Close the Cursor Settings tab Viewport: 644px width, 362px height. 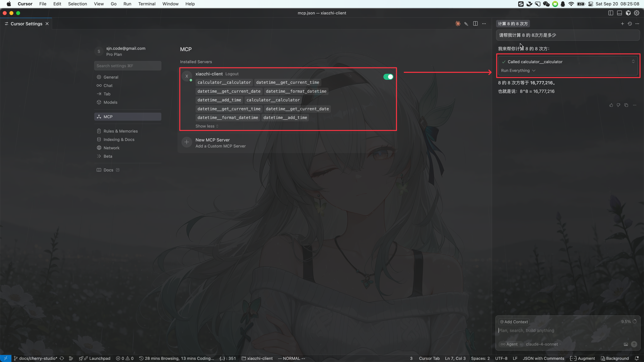pos(47,24)
